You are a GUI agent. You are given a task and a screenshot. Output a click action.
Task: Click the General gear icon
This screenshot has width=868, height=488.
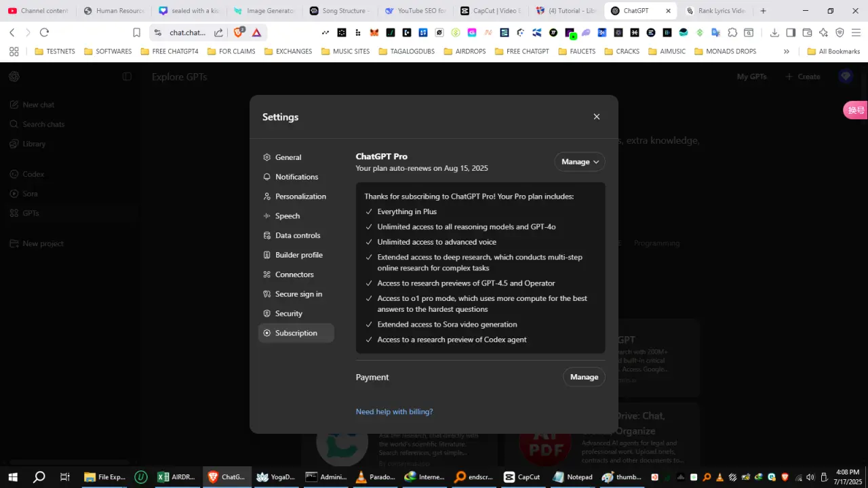pos(267,157)
